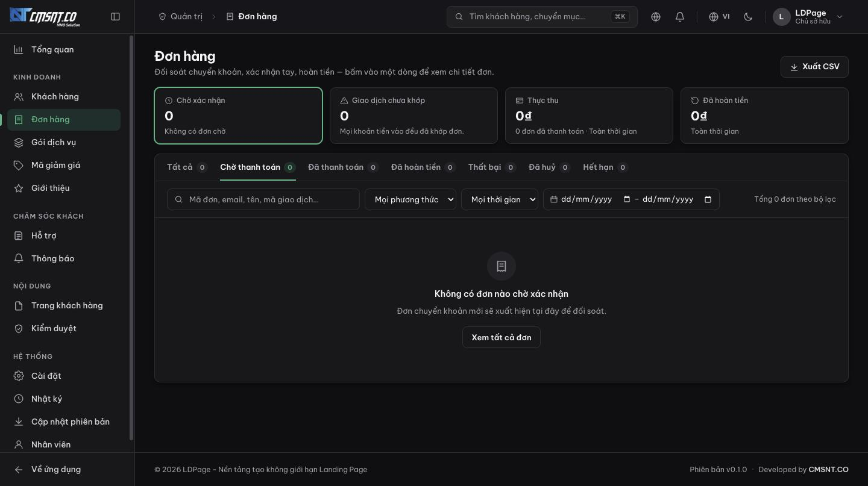The width and height of the screenshot is (868, 486).
Task: Click Xuất CSV export button
Action: click(x=814, y=67)
